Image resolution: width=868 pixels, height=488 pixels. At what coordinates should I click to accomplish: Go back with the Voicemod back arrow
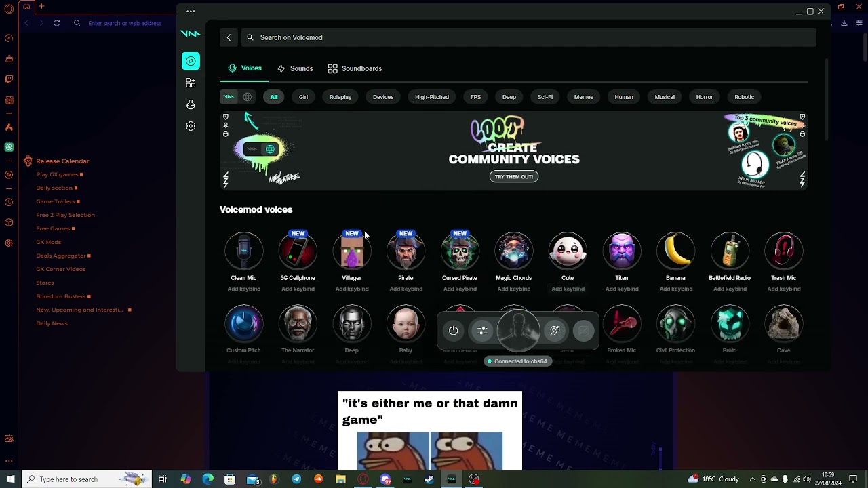pos(229,37)
